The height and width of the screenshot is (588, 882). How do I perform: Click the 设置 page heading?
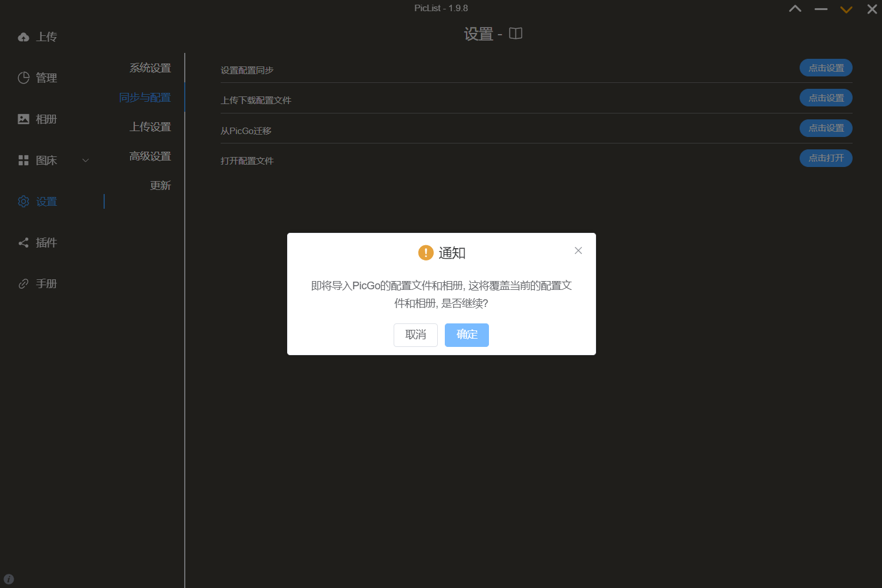click(478, 34)
